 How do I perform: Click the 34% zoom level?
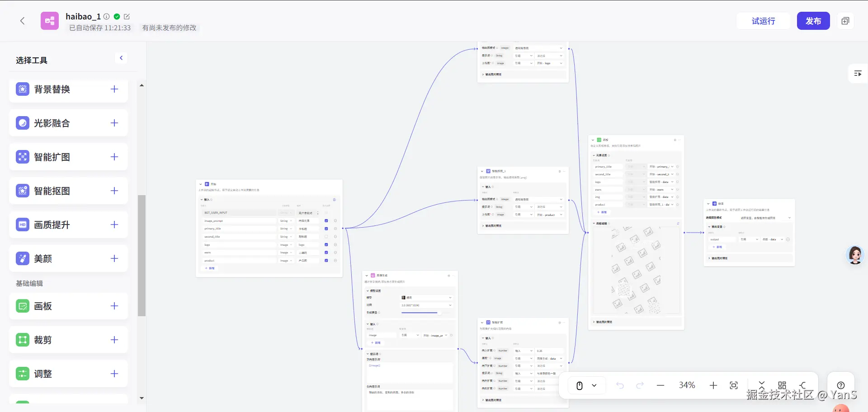coord(687,385)
